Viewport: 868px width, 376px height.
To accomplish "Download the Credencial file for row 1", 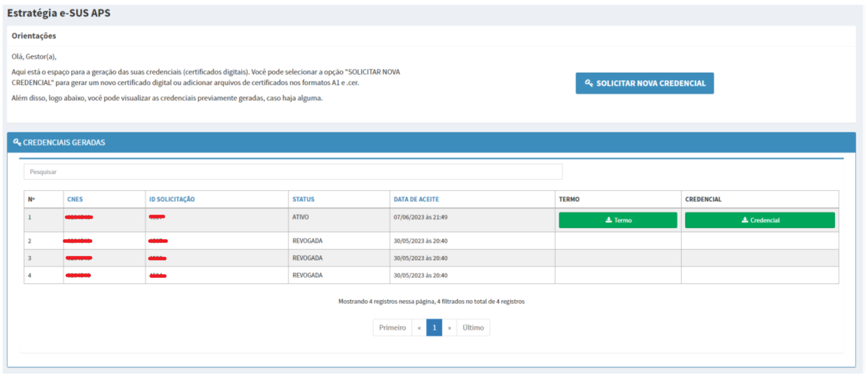I will pyautogui.click(x=759, y=220).
